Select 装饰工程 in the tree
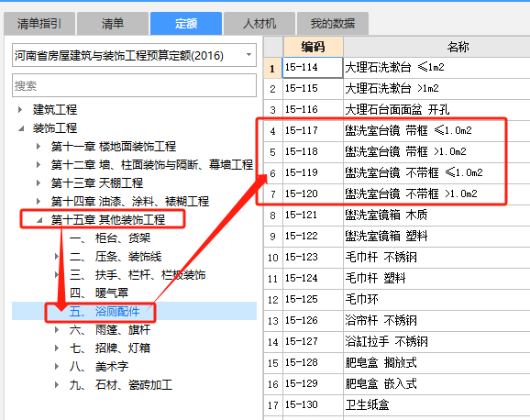Image resolution: width=530 pixels, height=420 pixels. tap(55, 128)
